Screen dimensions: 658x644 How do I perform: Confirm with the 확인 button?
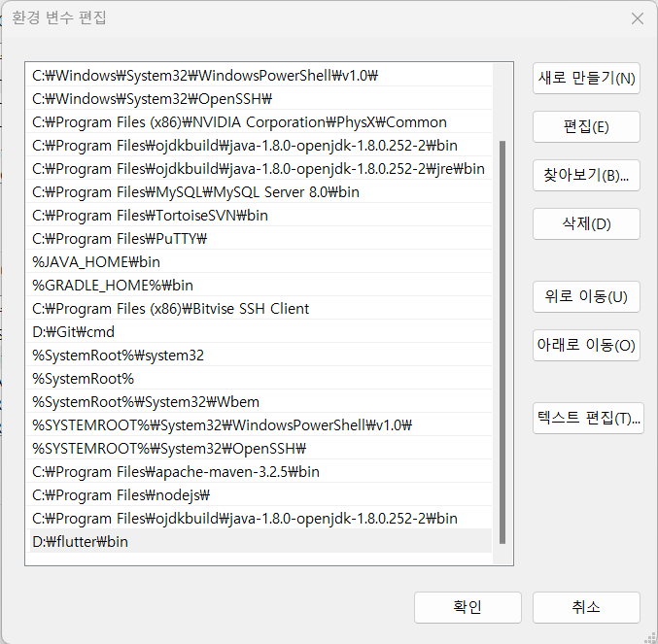(x=468, y=607)
